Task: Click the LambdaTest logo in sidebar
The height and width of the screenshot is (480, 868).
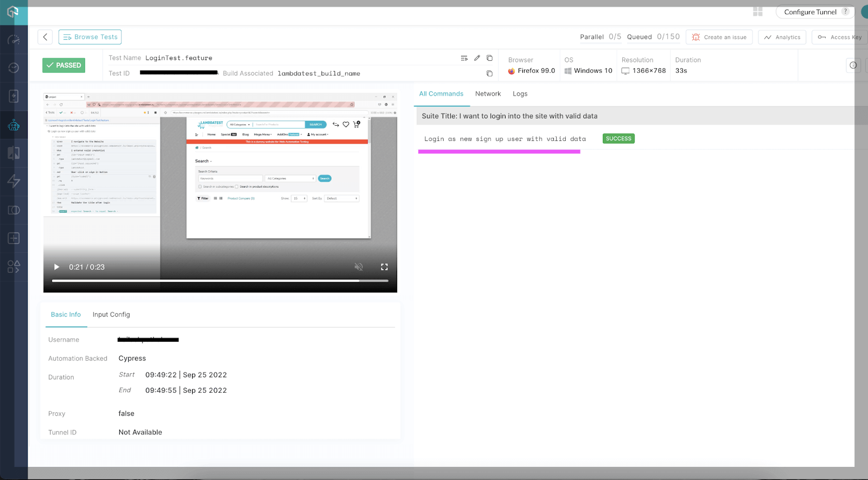Action: tap(13, 12)
